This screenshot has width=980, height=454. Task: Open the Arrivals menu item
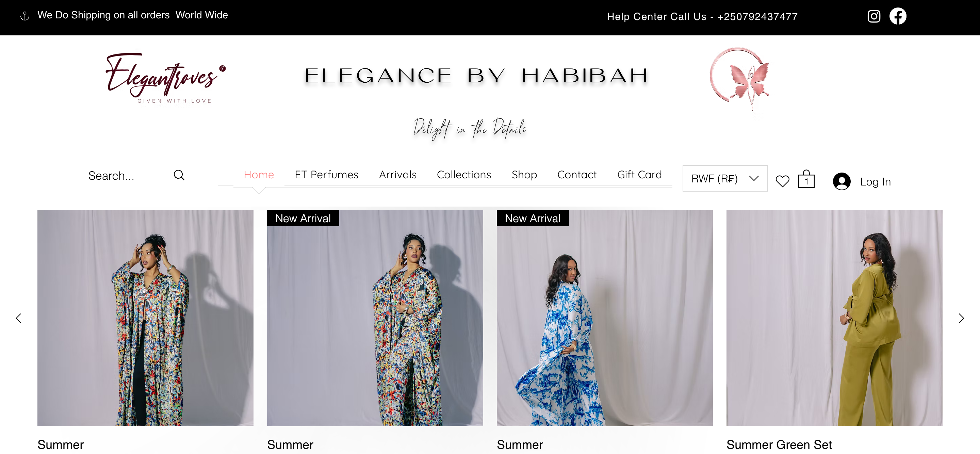[x=397, y=175]
